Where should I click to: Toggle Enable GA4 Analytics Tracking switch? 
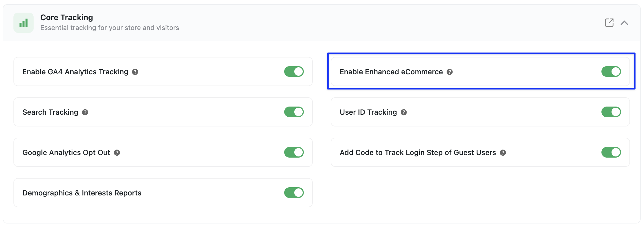[x=294, y=72]
